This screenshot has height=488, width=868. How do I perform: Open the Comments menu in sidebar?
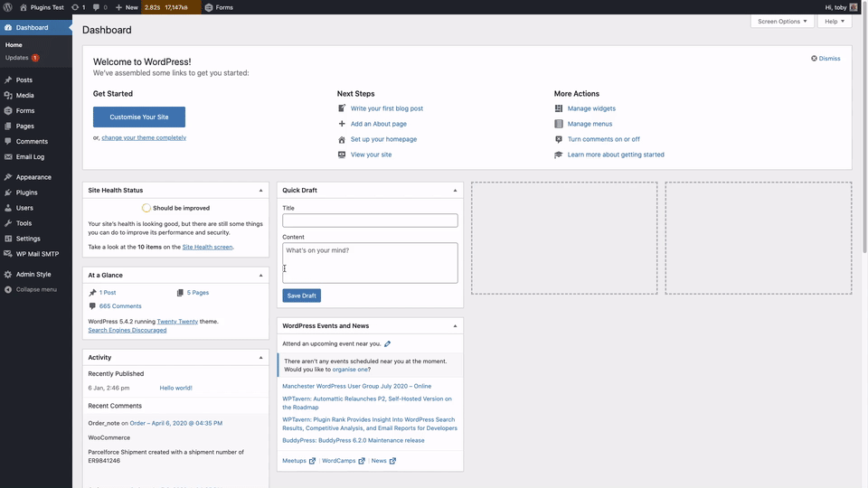[36, 142]
